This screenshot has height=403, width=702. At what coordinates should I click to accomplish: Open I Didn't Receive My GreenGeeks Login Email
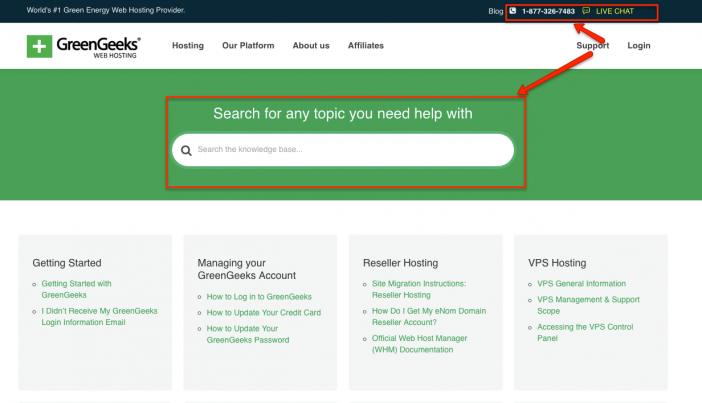point(99,317)
